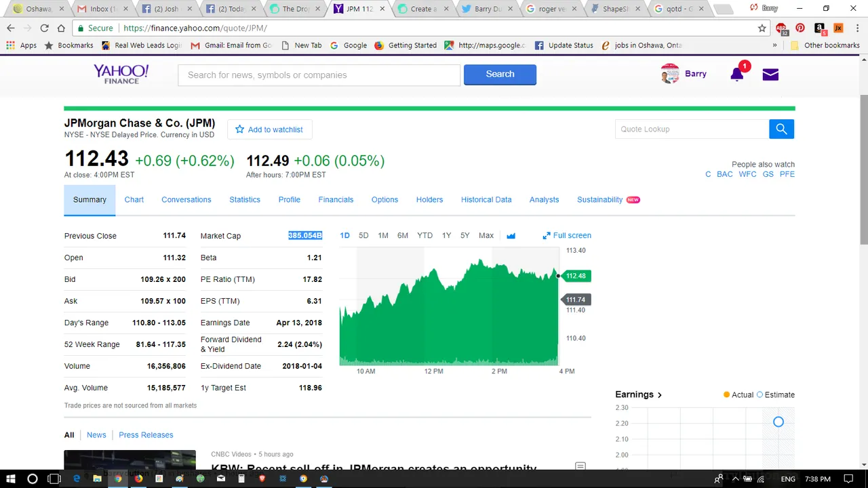Screen dimensions: 868x488
Task: Open the Chart tab
Action: [134, 200]
